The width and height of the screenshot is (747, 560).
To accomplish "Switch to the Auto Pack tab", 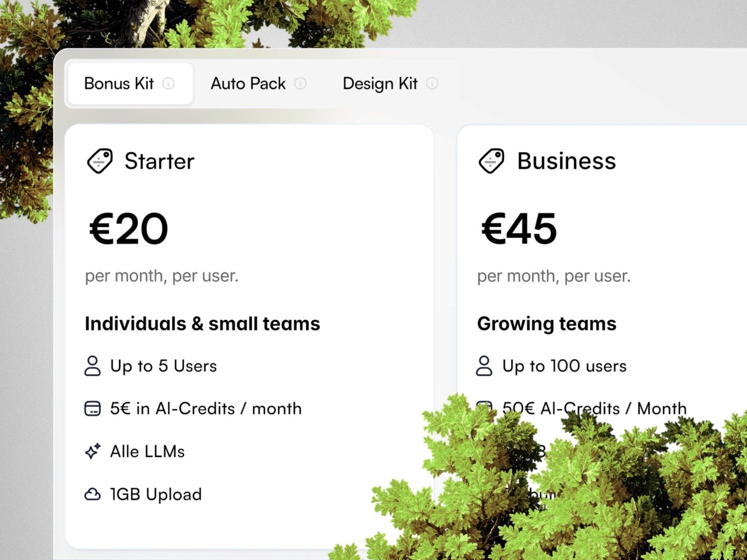I will [x=248, y=84].
